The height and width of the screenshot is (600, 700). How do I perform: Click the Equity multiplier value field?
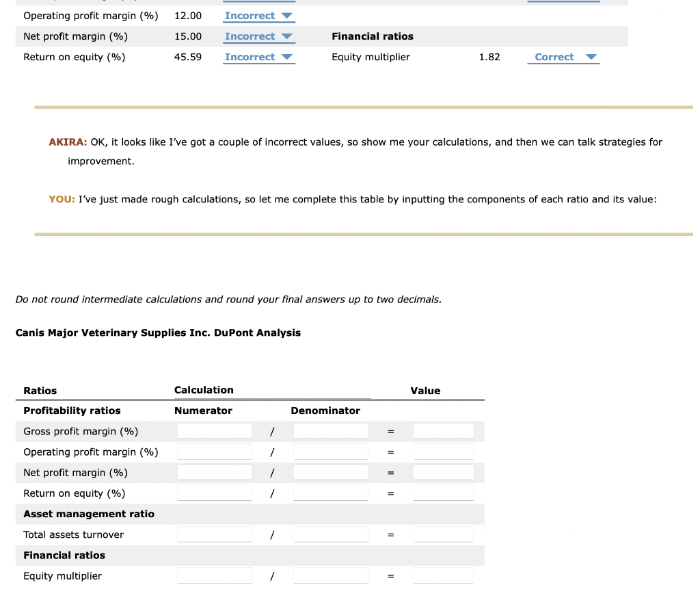pos(443,575)
